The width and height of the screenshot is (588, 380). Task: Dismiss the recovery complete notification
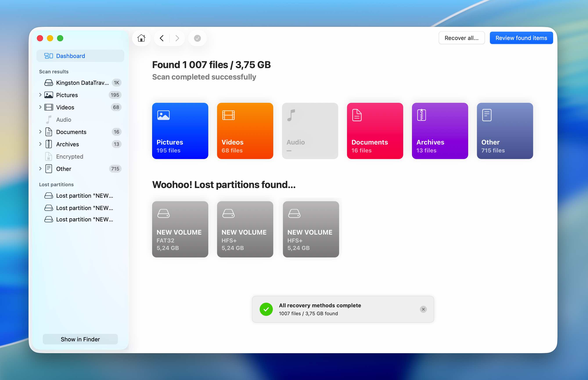pyautogui.click(x=423, y=309)
